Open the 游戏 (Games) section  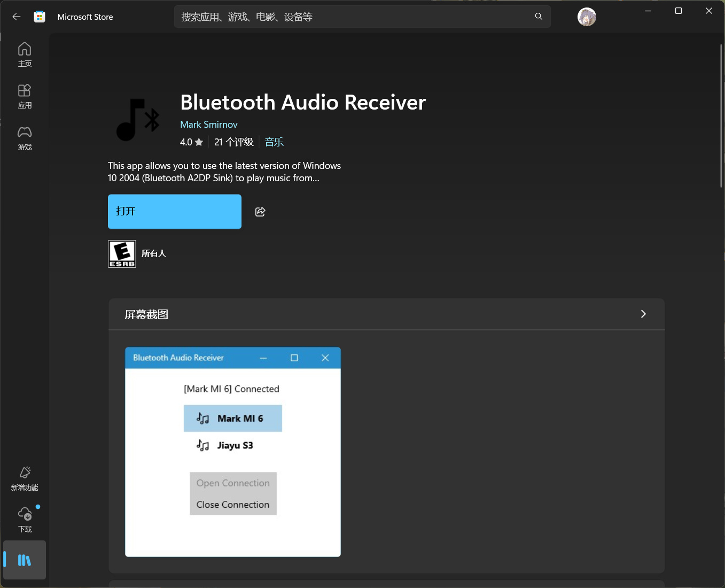click(25, 138)
